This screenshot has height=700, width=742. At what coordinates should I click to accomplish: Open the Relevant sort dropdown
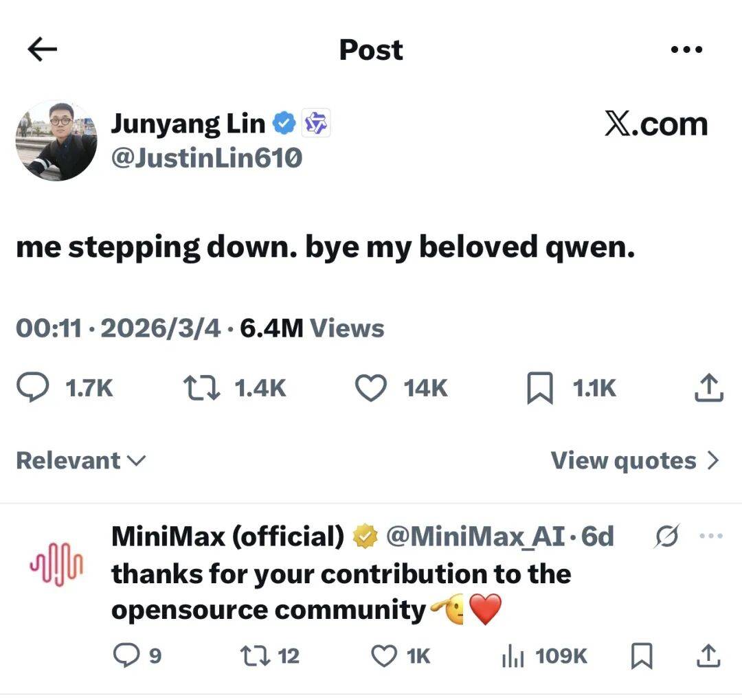[x=81, y=460]
